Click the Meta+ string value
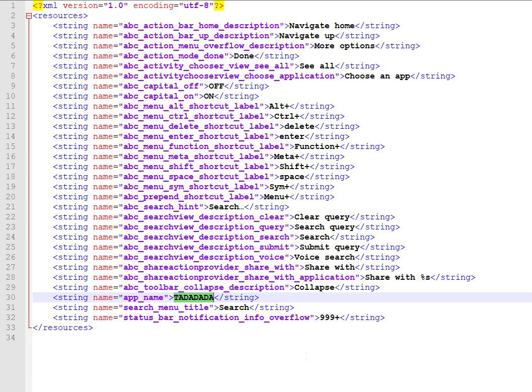Screen dimensions: 532x392 (x=287, y=156)
